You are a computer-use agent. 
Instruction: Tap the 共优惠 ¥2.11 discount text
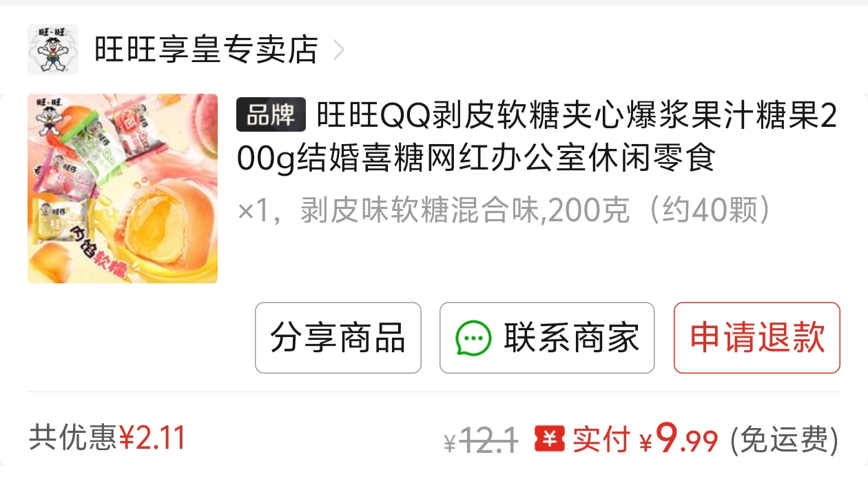tap(107, 437)
